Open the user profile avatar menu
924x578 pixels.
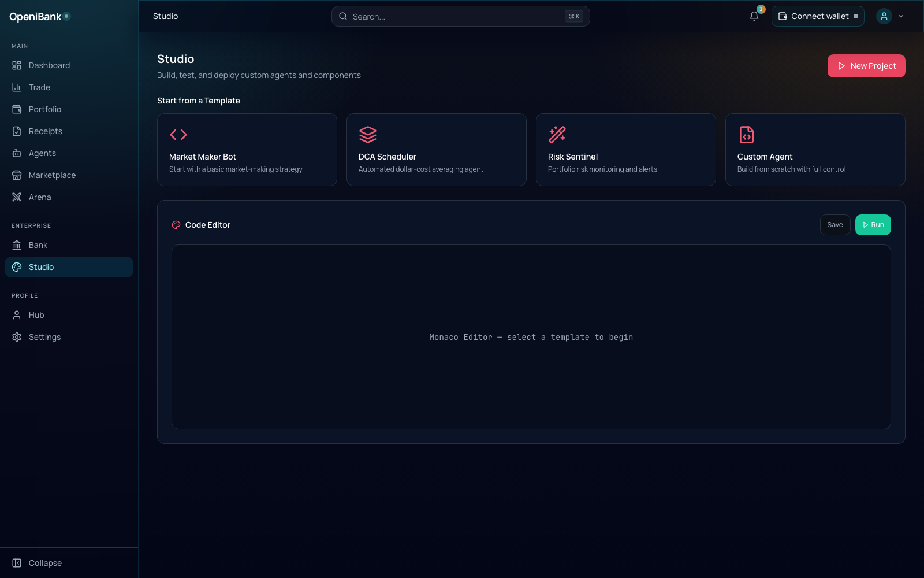tap(884, 16)
